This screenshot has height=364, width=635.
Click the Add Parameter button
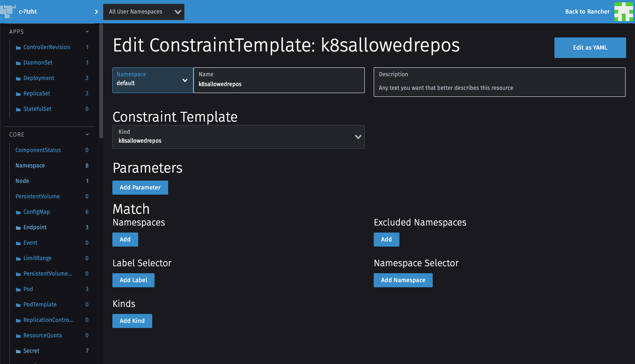(140, 187)
